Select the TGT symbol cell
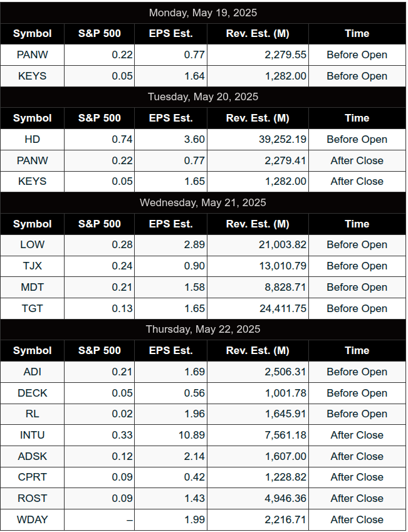This screenshot has height=532, width=408. pos(32,308)
